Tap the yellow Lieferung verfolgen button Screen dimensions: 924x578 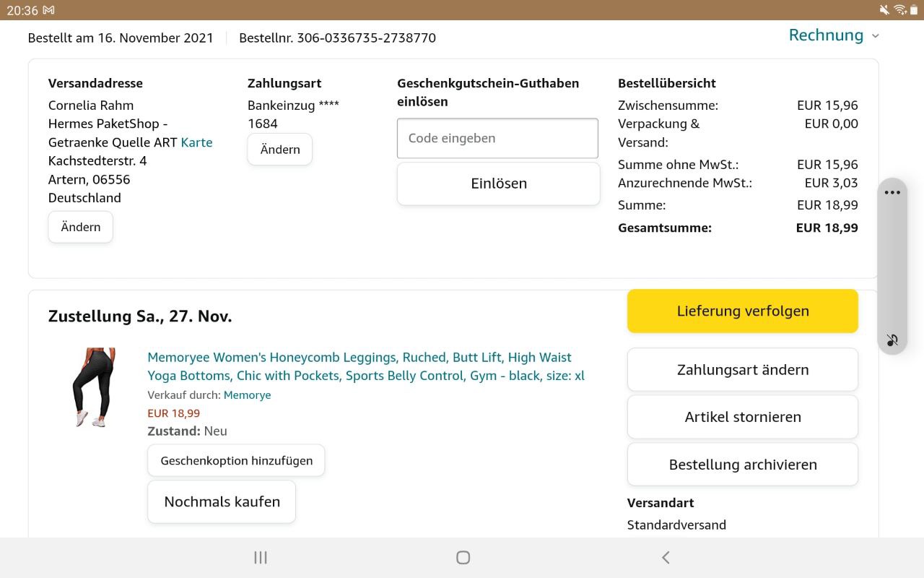pos(743,311)
